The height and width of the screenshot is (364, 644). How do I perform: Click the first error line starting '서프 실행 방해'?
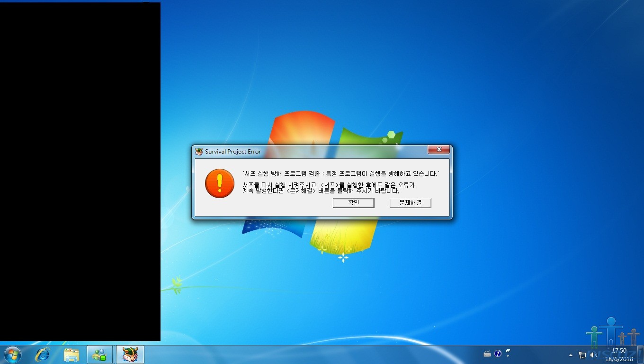[x=340, y=174]
